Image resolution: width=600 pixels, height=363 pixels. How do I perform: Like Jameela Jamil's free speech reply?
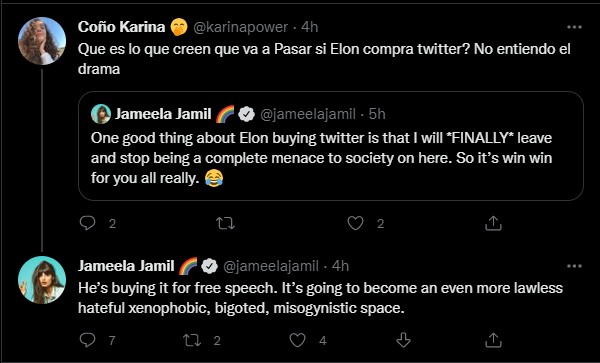point(297,340)
